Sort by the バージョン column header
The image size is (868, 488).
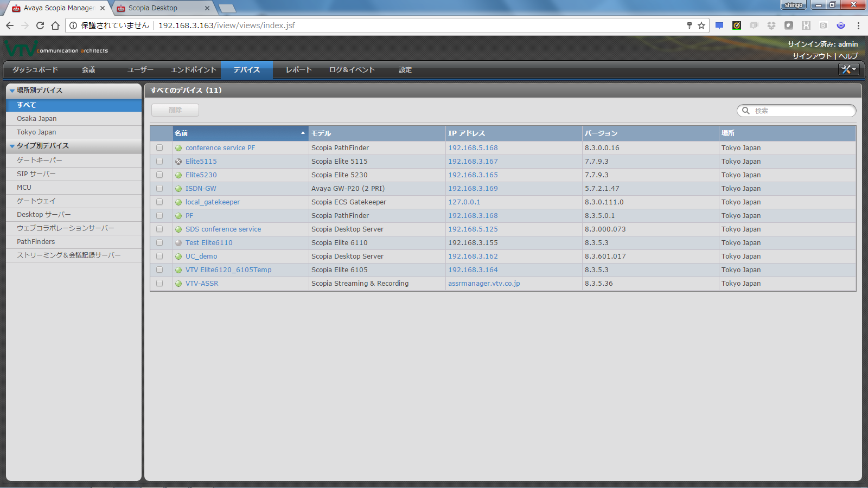coord(650,133)
